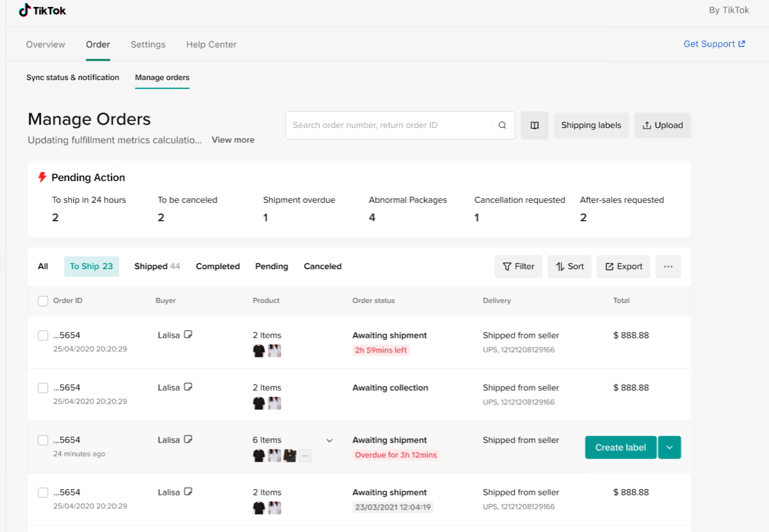The height and width of the screenshot is (532, 769).
Task: Click the order number search field
Action: (390, 125)
